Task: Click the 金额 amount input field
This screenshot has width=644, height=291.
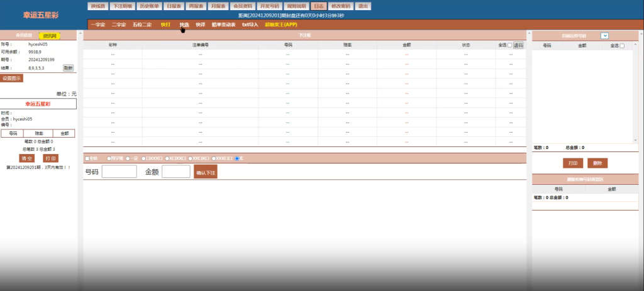Action: [x=175, y=172]
